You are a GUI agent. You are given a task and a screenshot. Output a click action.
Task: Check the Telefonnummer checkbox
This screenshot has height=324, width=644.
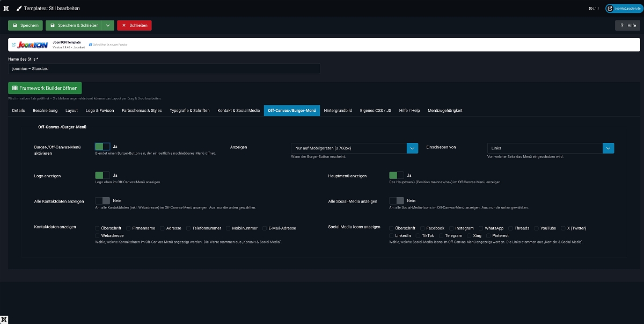(188, 228)
